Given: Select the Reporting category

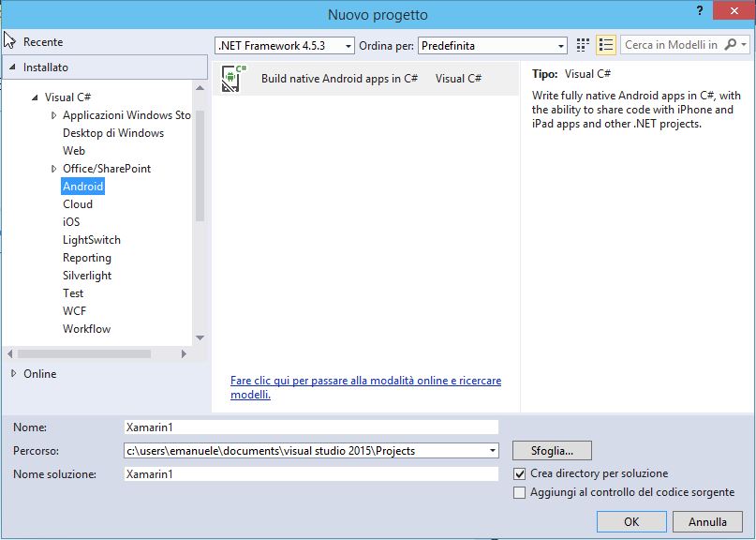Looking at the screenshot, I should click(87, 258).
